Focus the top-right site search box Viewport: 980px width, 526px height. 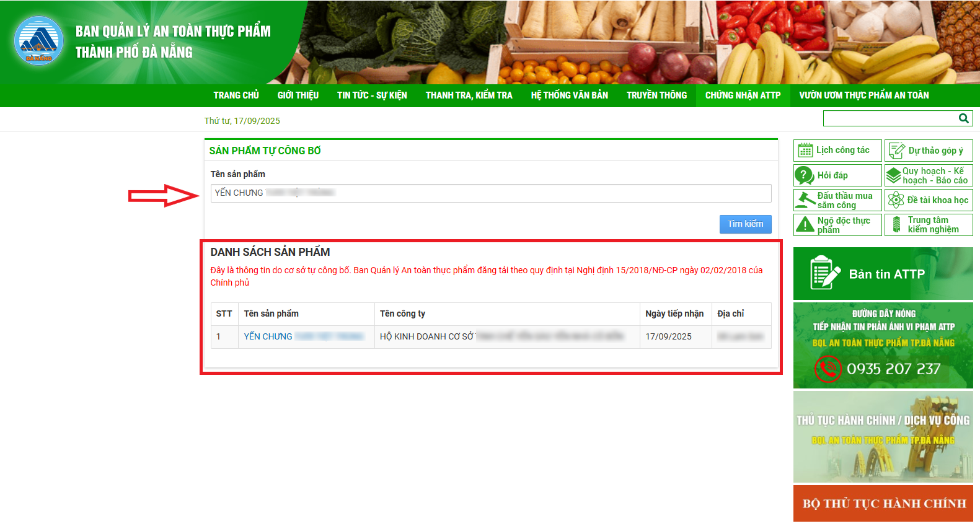tap(890, 118)
